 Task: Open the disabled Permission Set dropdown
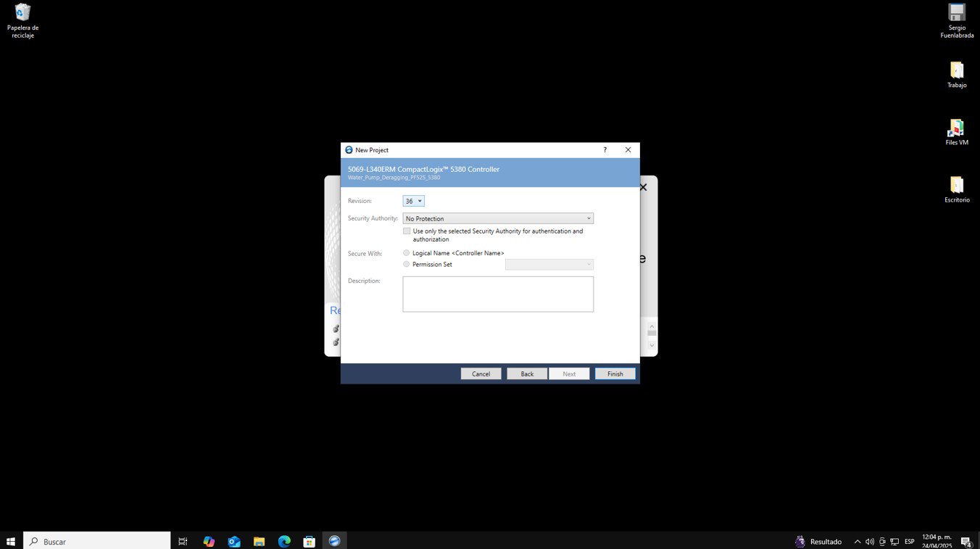tap(549, 265)
